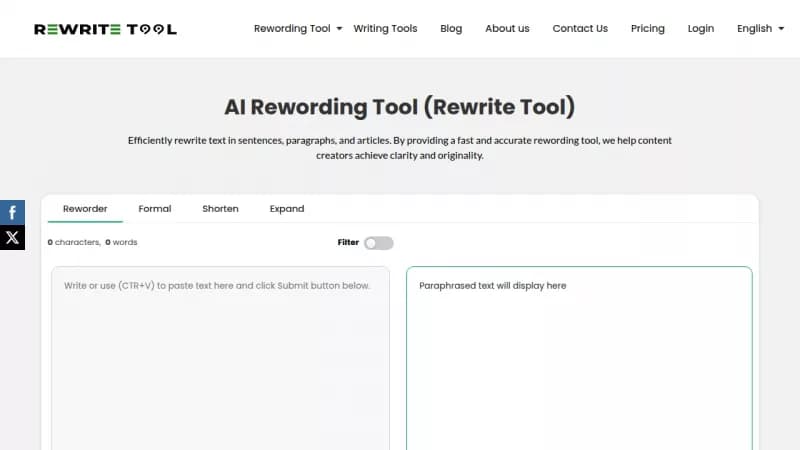Switch to the Expand tab
Viewport: 800px width, 450px height.
[287, 209]
